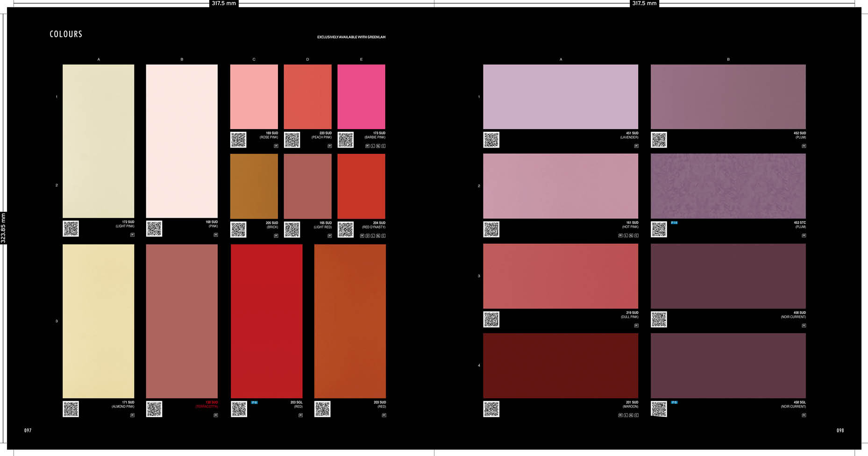Click the XL size icon under Red Dynasty
The width and height of the screenshot is (868, 456).
378,236
